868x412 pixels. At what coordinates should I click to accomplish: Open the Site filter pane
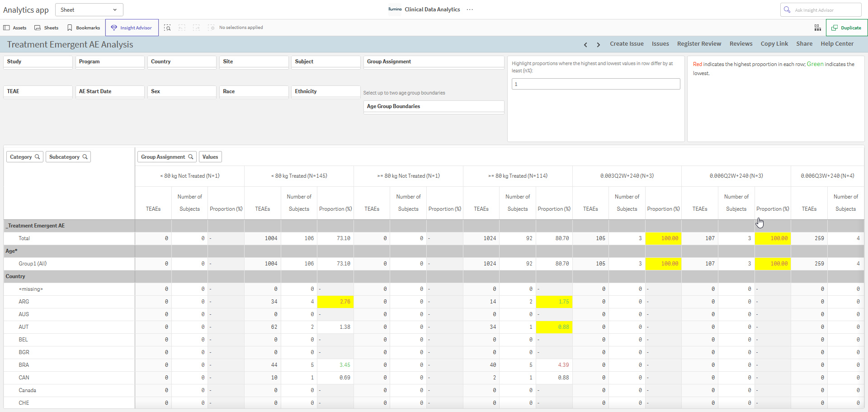pyautogui.click(x=254, y=62)
